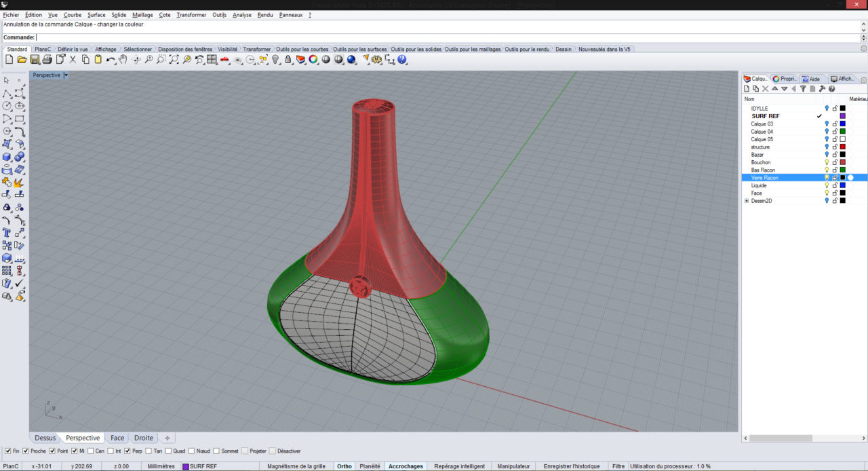Click in the Commande input field
Viewport: 868px width, 471px height.
(448, 37)
